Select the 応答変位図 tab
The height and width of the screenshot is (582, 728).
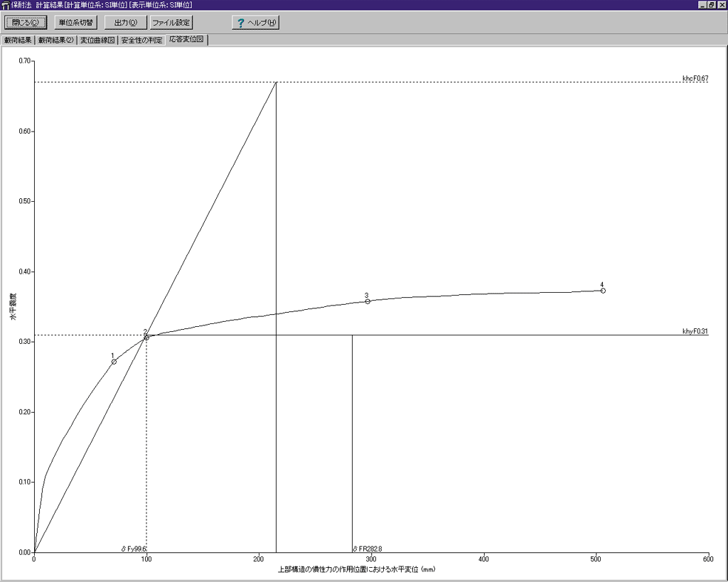[186, 40]
